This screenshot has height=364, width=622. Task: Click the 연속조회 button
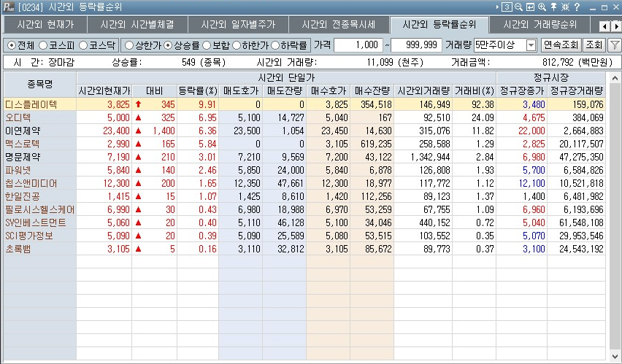pyautogui.click(x=561, y=44)
